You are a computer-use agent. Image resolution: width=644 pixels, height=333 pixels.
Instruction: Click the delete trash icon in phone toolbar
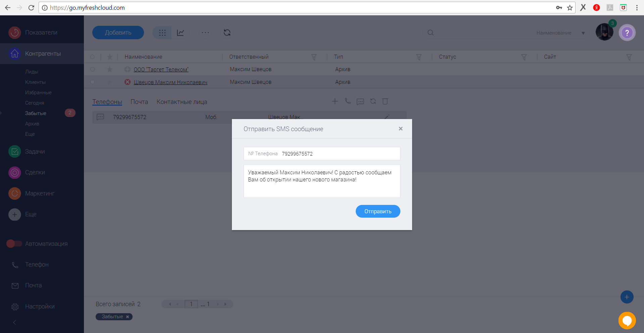coord(385,101)
